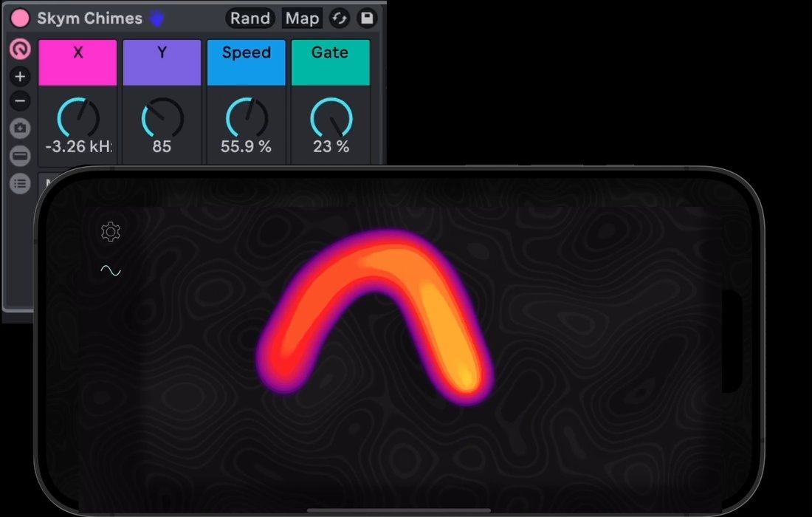Click the macro snapshot camera icon
Viewport: 812px width, 517px height.
coord(20,128)
